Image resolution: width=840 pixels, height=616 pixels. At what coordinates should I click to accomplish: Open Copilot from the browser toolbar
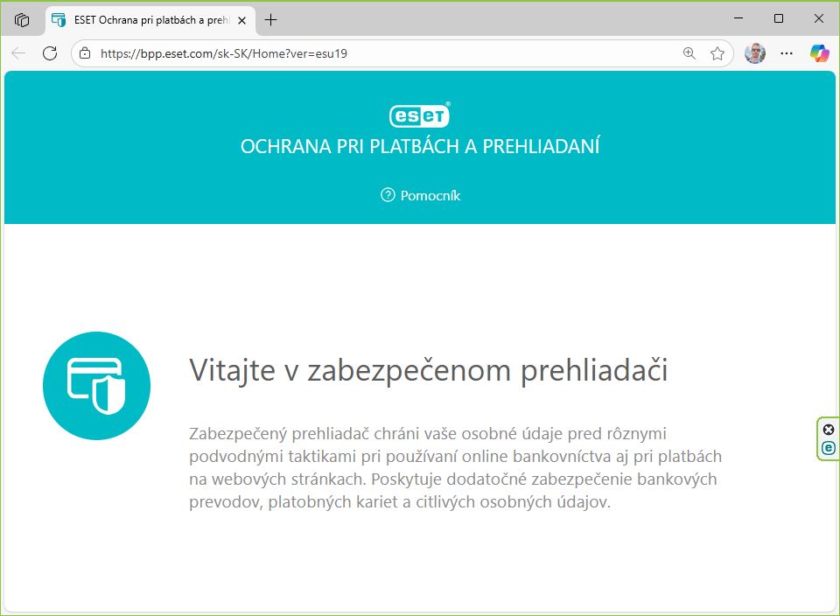[x=819, y=53]
